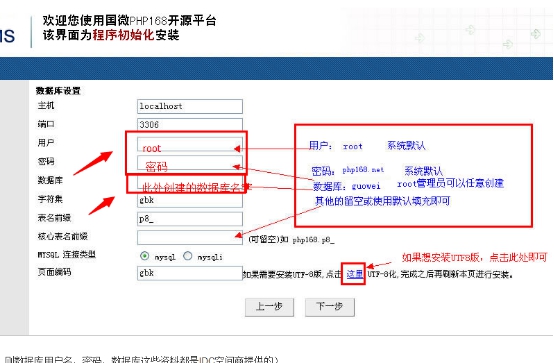Proceed with the 下一步 button

[x=330, y=307]
